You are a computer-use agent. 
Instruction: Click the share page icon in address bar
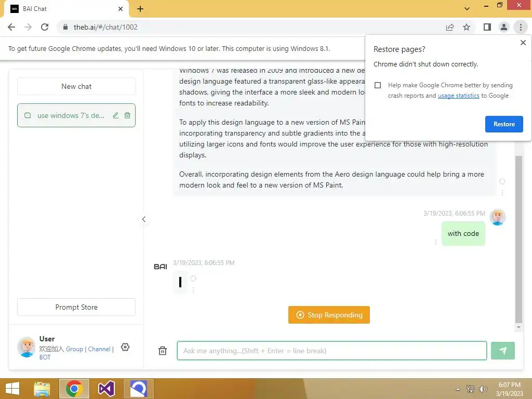point(450,27)
